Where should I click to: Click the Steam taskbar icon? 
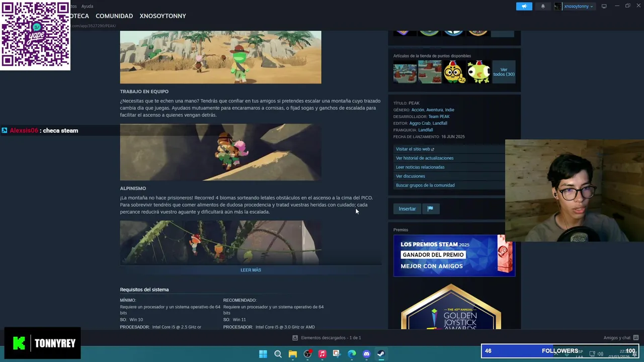coord(381,354)
